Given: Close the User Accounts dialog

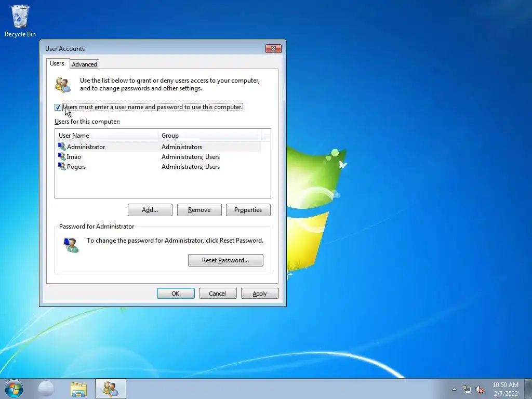Looking at the screenshot, I should click(x=273, y=48).
